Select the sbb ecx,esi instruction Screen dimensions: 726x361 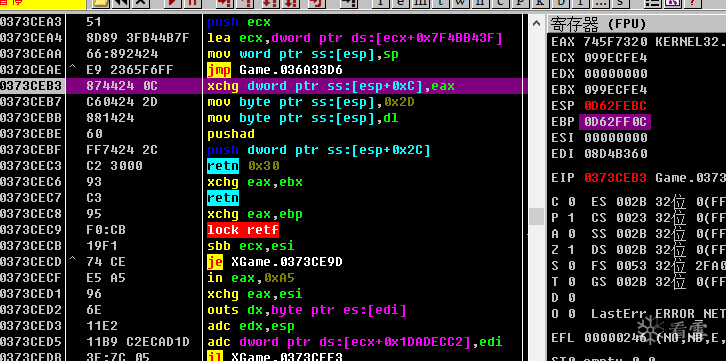pos(250,246)
